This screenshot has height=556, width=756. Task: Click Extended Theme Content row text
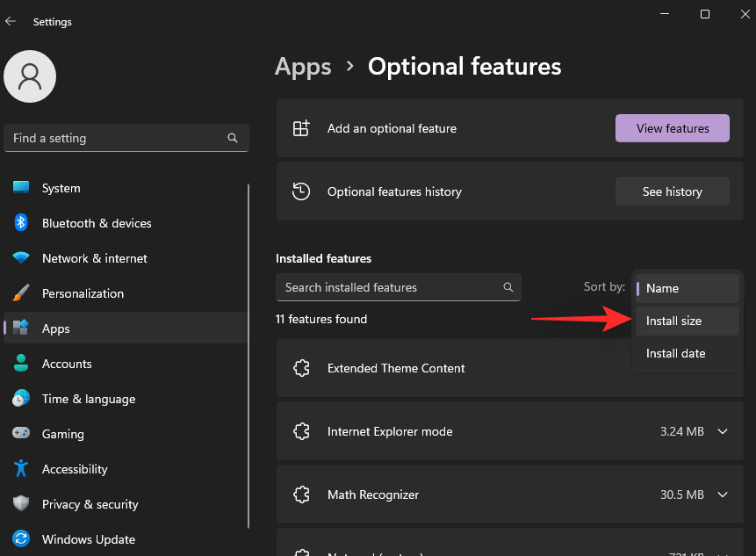[396, 368]
